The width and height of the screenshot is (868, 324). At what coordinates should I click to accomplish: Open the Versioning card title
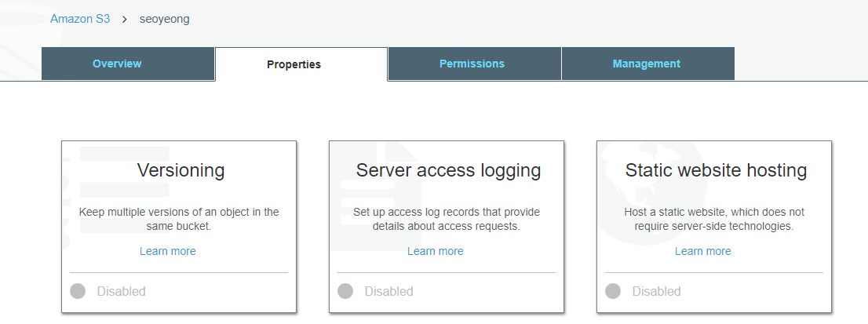click(x=181, y=170)
